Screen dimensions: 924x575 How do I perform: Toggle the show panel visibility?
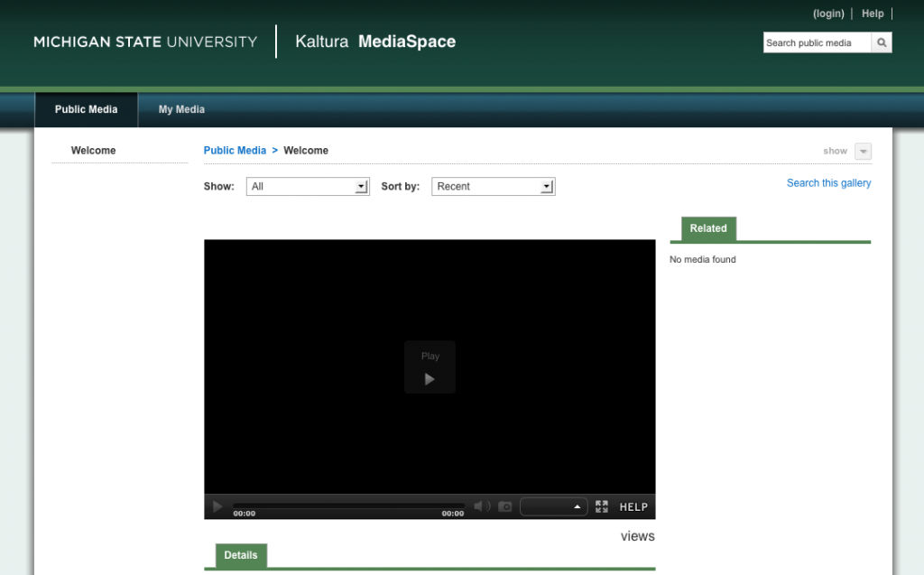click(864, 151)
